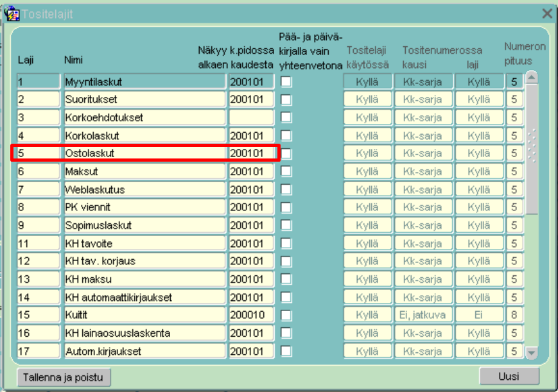Tick the checkbox in the Kuitit row
558x392 pixels.
(x=286, y=315)
